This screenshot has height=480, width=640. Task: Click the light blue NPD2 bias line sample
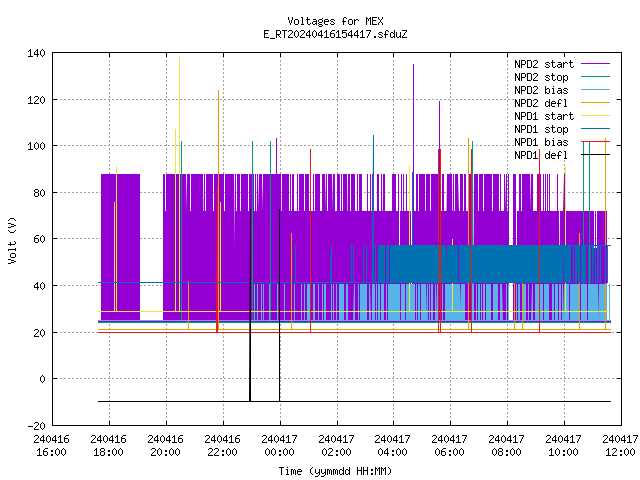pos(595,90)
